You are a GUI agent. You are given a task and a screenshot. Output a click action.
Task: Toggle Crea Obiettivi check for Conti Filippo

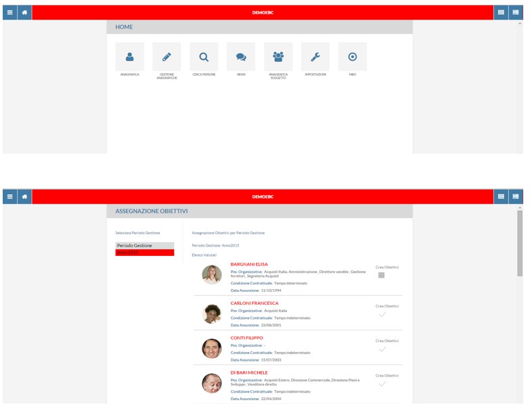click(x=382, y=349)
